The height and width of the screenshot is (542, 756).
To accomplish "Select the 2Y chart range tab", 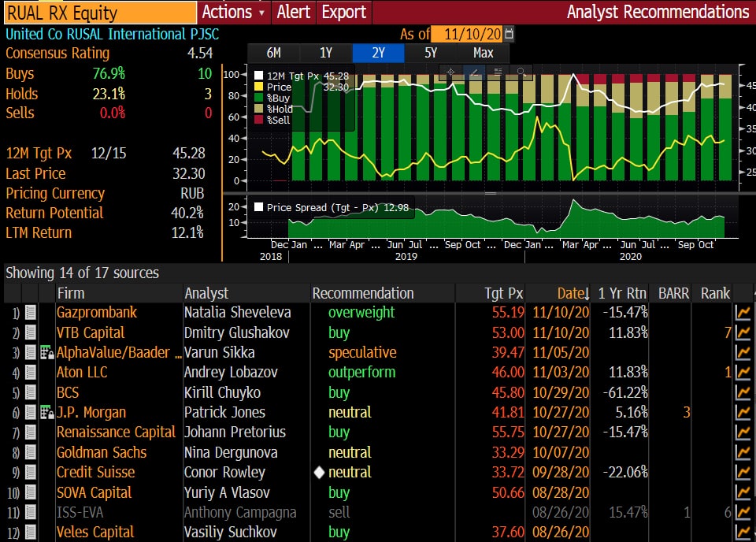I will (x=379, y=53).
